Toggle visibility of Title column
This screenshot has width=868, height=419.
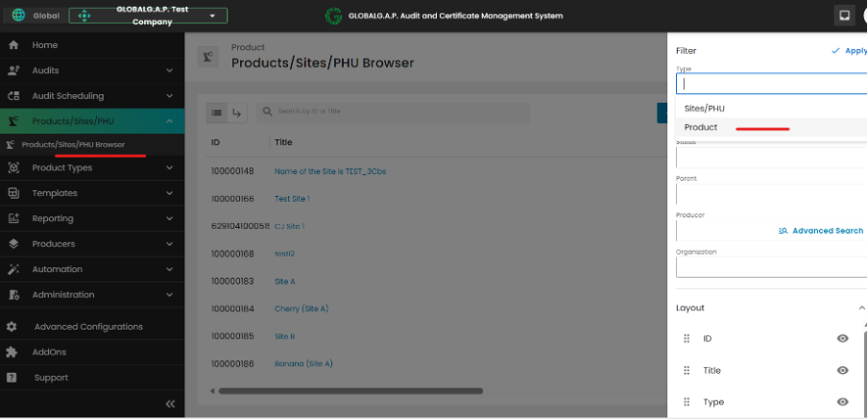pos(842,370)
